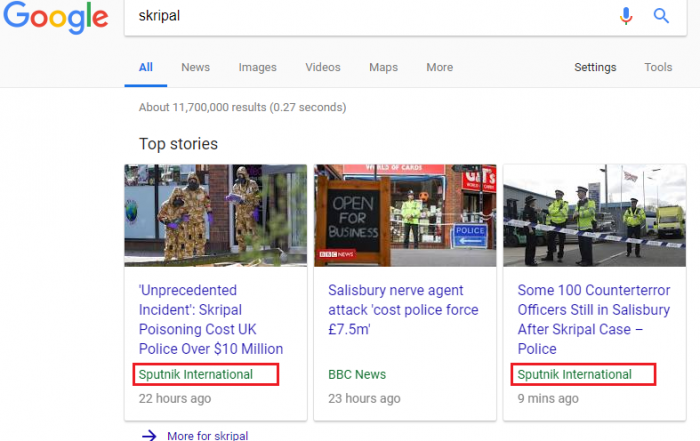Open the hazmat suit story thumbnail
Image resolution: width=700 pixels, height=441 pixels.
(x=216, y=216)
